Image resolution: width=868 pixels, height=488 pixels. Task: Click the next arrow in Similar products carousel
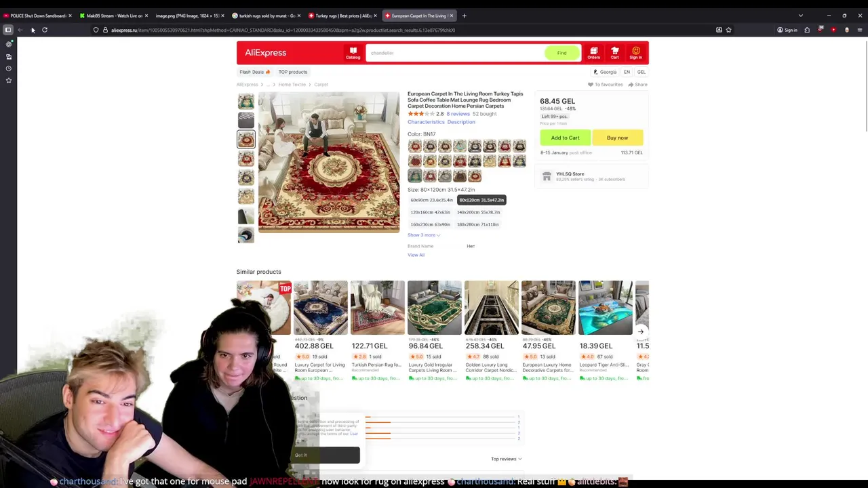click(x=640, y=331)
